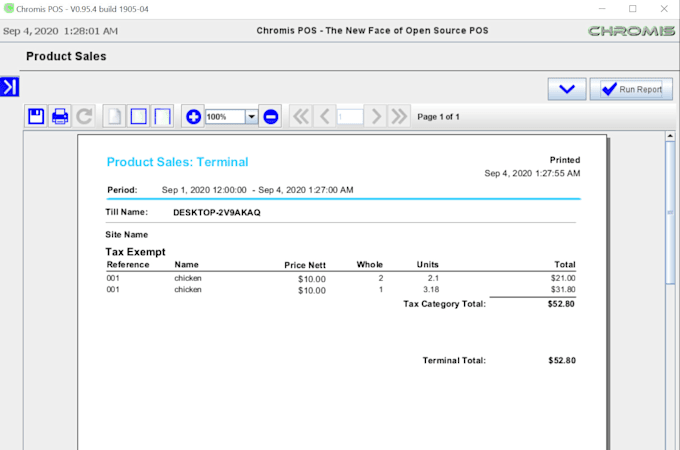Click the $31.80 total value

[563, 289]
